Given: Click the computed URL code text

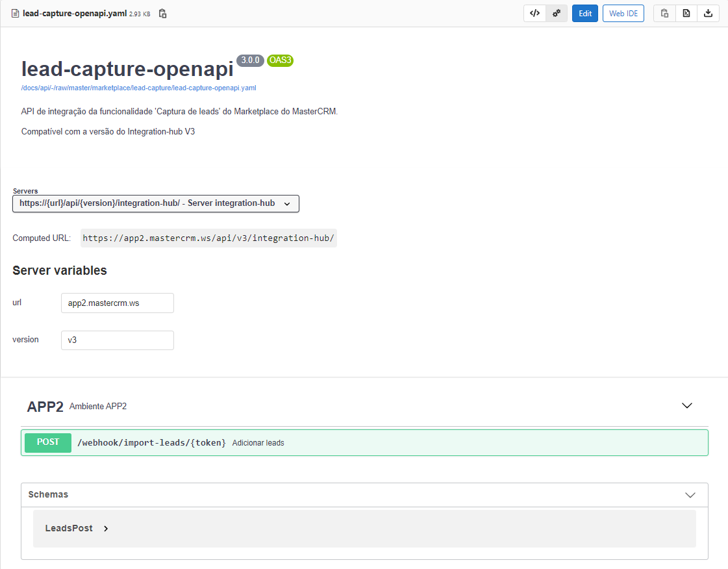Looking at the screenshot, I should click(x=208, y=238).
